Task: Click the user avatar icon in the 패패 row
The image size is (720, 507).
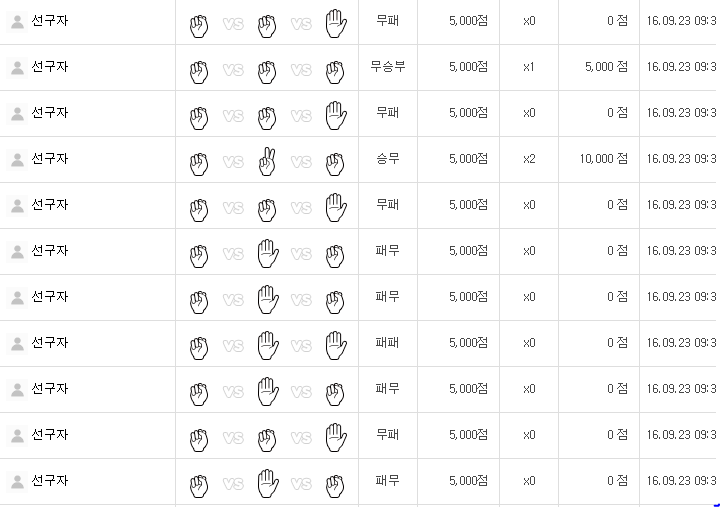Action: 17,344
